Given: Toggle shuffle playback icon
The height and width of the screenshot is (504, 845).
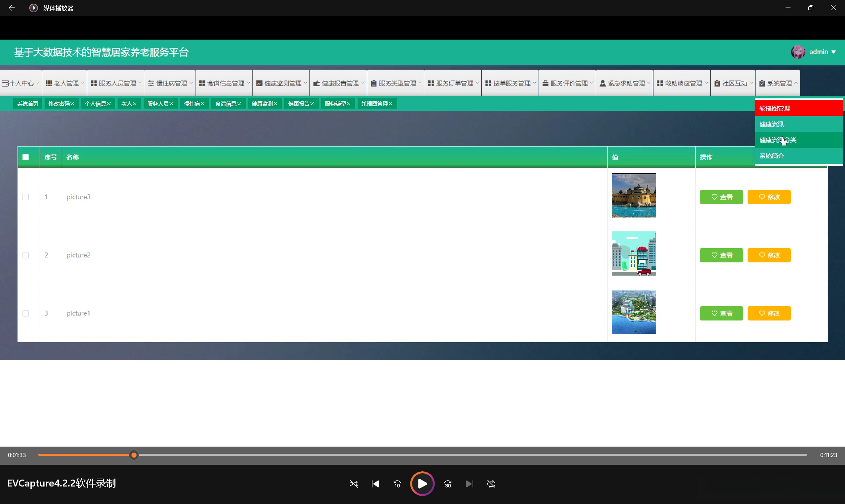Looking at the screenshot, I should click(x=353, y=484).
